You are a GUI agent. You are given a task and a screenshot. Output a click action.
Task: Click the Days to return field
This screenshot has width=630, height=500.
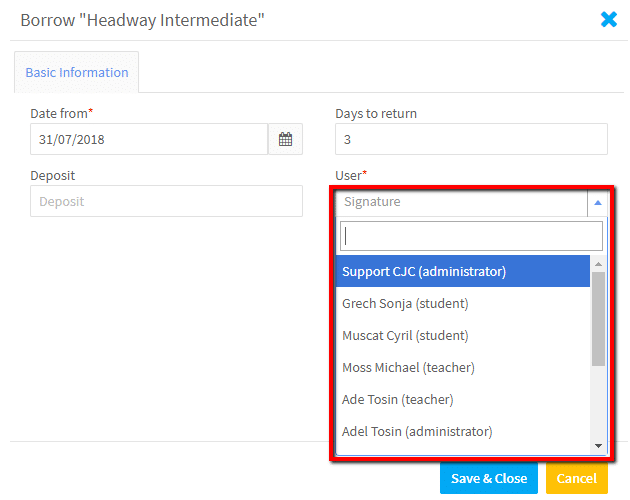[x=471, y=139]
